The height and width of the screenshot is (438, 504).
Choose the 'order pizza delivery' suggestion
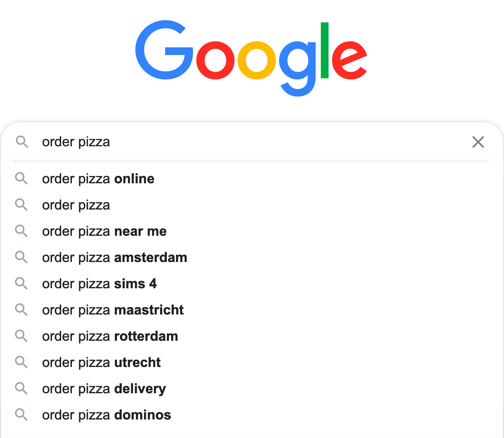point(104,388)
